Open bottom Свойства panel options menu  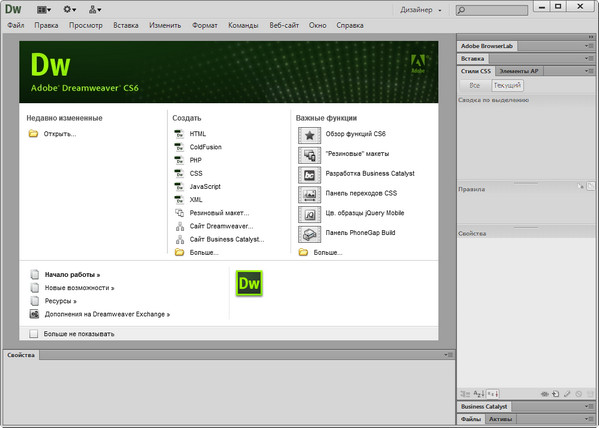[448, 355]
